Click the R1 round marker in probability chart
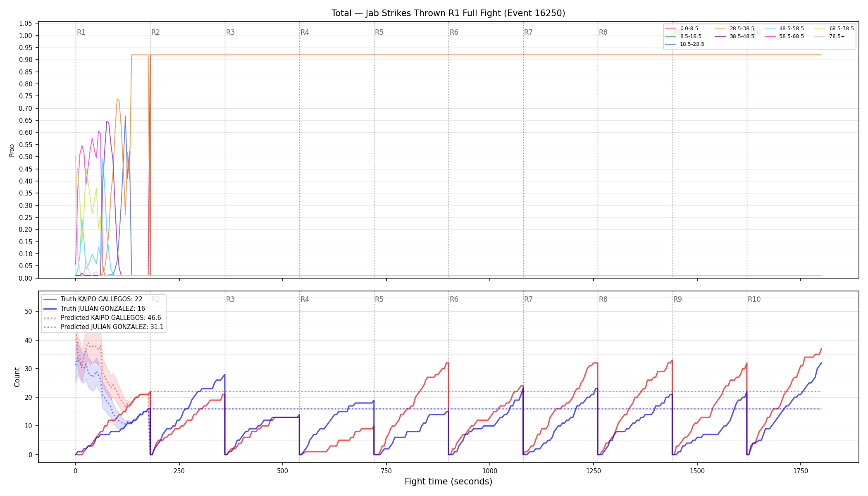 pyautogui.click(x=81, y=32)
